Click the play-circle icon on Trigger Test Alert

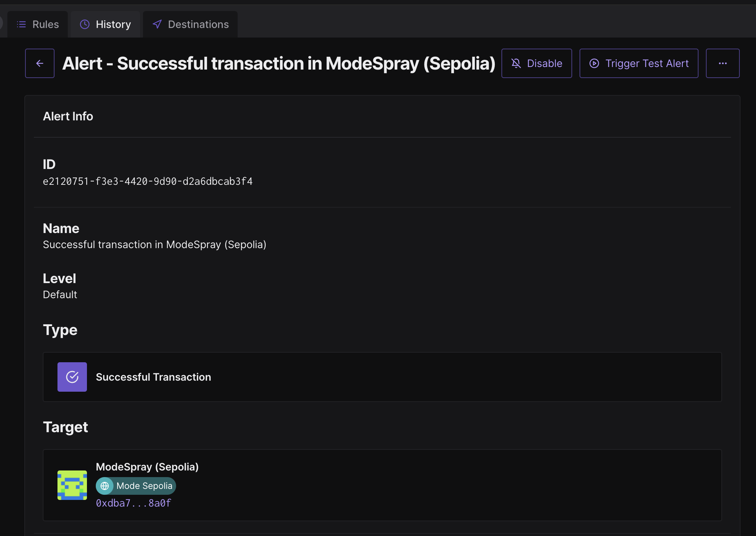(x=594, y=63)
